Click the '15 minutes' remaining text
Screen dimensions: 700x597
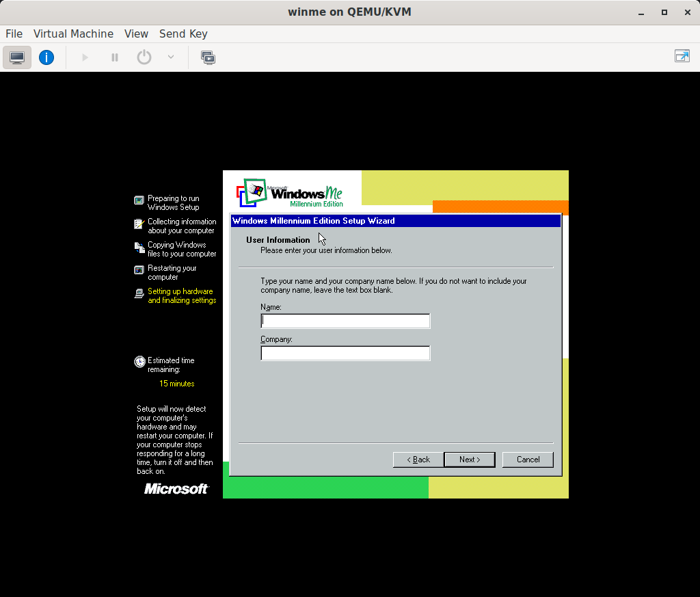click(x=177, y=384)
